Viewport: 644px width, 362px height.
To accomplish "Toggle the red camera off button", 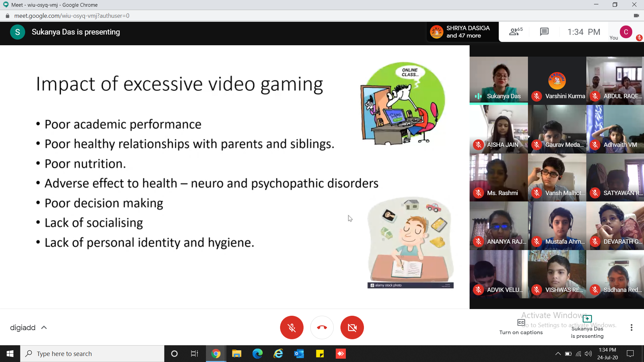I will 352,327.
